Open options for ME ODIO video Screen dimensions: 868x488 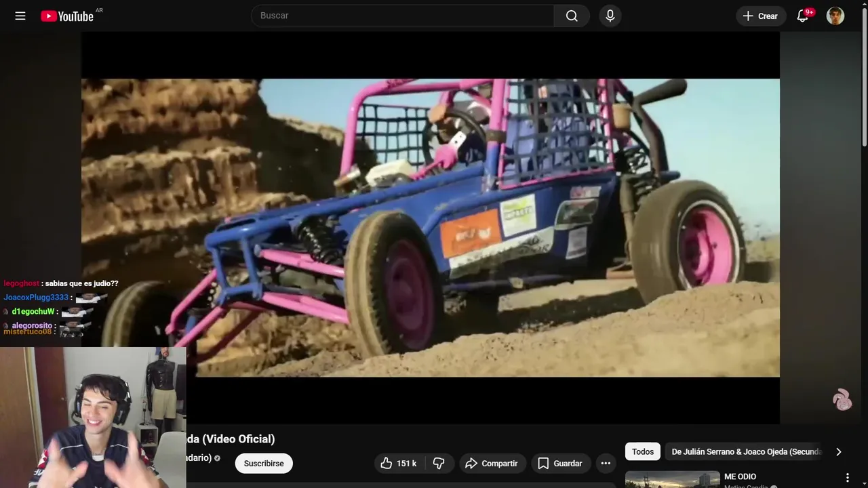point(847,478)
